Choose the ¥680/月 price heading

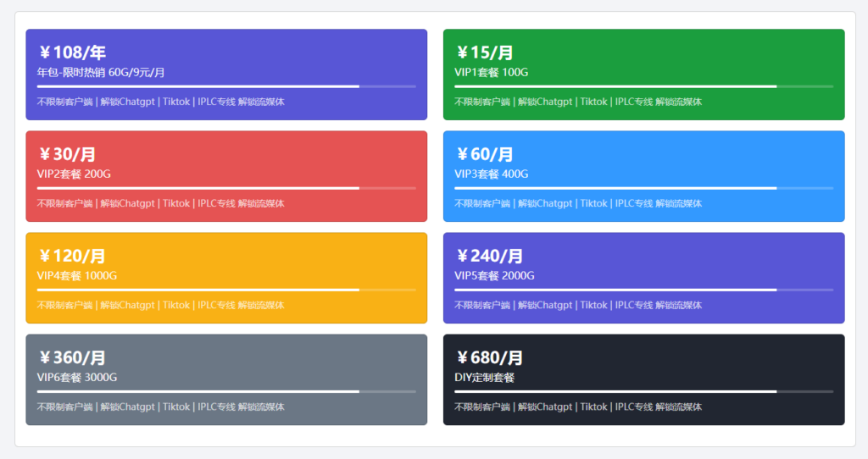[490, 357]
